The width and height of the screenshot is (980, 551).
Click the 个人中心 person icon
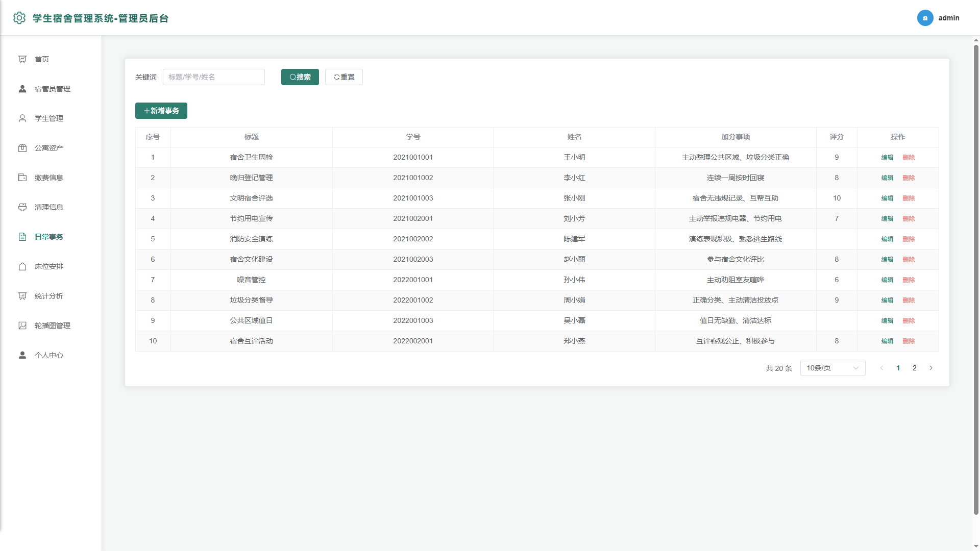pyautogui.click(x=22, y=355)
